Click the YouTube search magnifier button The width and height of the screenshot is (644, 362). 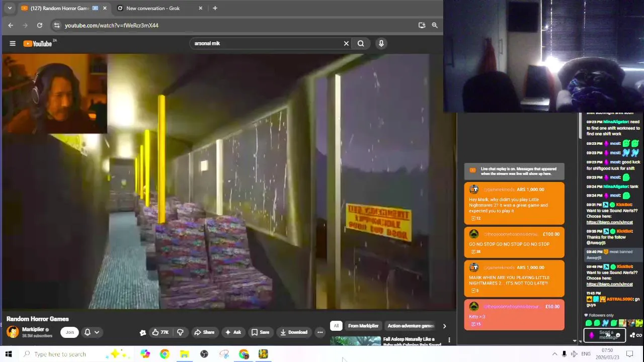click(361, 43)
